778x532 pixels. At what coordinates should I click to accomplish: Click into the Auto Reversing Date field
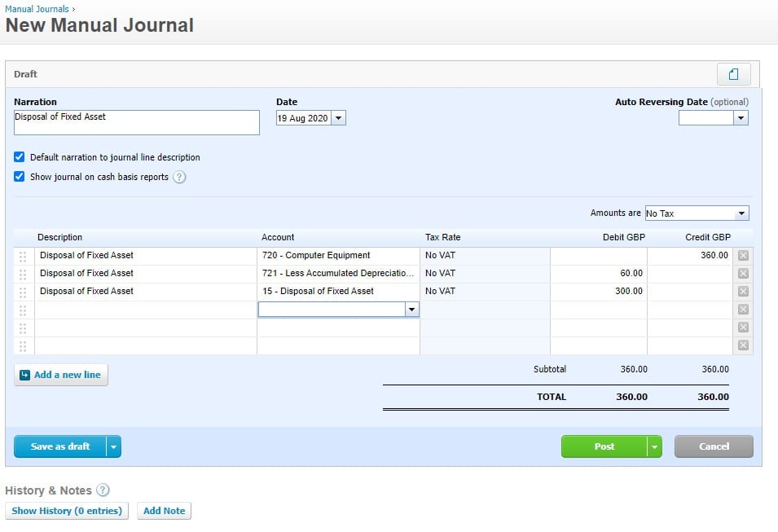(706, 118)
